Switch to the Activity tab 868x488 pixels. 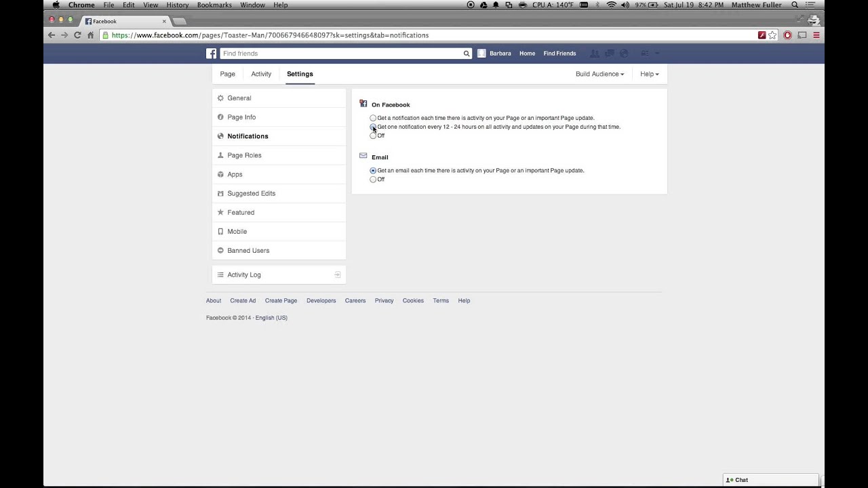tap(261, 74)
